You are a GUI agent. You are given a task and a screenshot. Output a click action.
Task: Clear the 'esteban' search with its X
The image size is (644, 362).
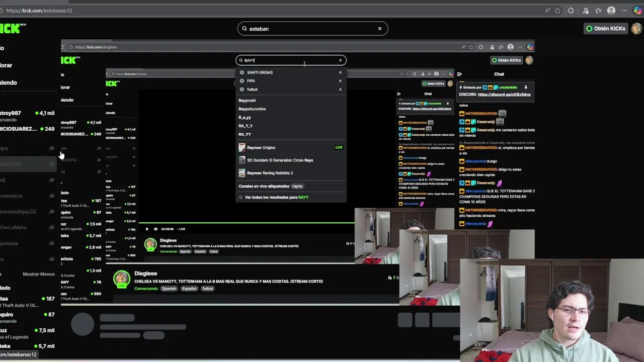coord(380,29)
